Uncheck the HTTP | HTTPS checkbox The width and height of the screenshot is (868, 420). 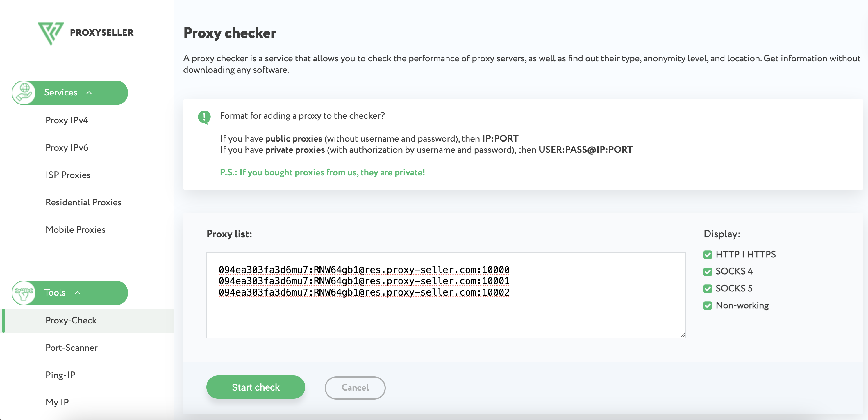(708, 255)
